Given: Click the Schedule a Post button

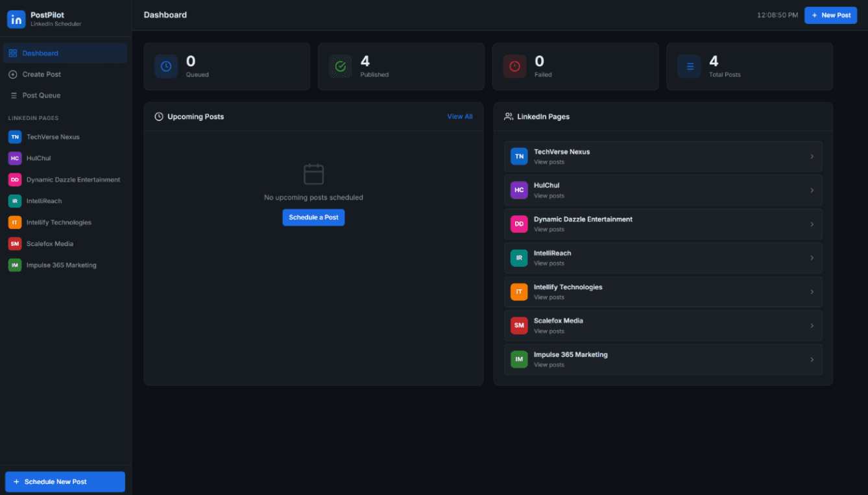Looking at the screenshot, I should 313,217.
